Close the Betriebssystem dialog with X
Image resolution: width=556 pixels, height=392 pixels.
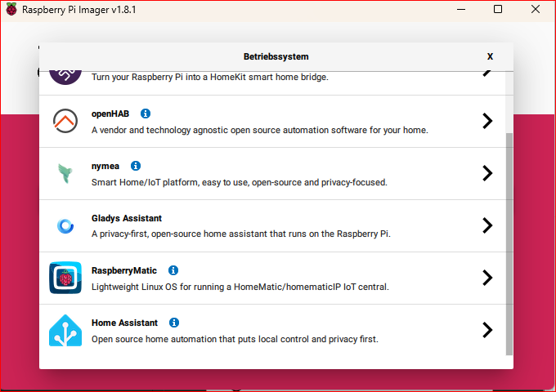coord(490,56)
